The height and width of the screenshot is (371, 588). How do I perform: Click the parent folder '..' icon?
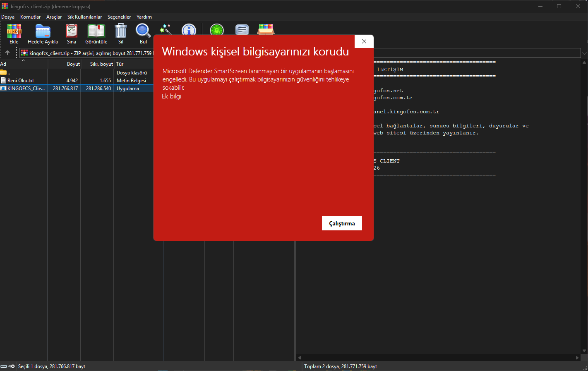3,72
